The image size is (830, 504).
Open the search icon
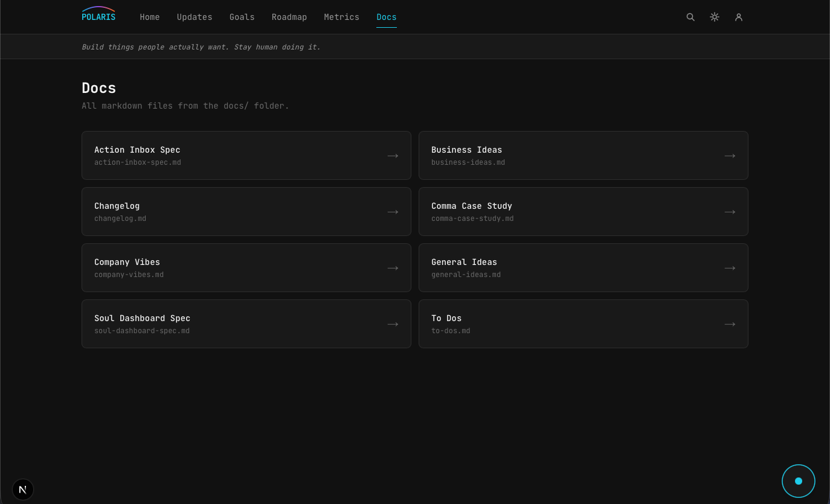tap(690, 17)
